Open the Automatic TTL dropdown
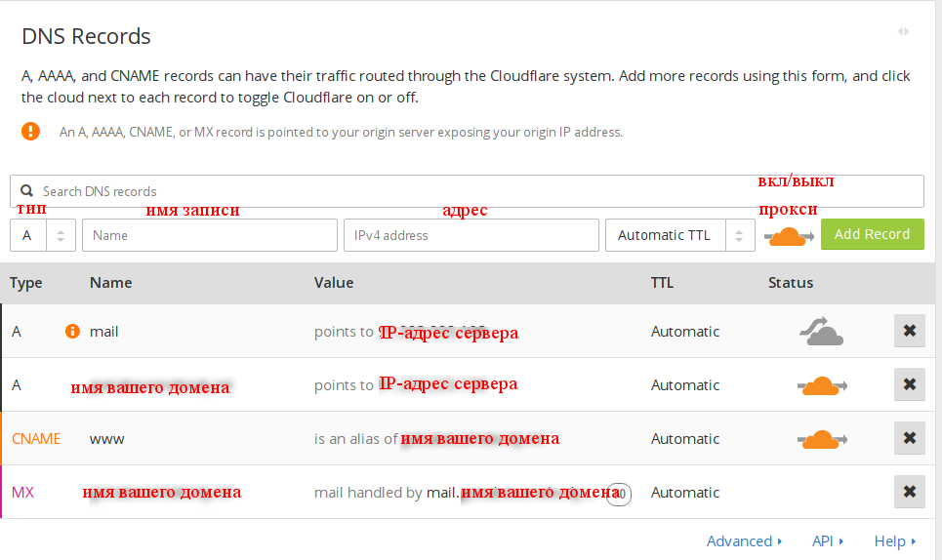The height and width of the screenshot is (560, 942). pos(680,235)
